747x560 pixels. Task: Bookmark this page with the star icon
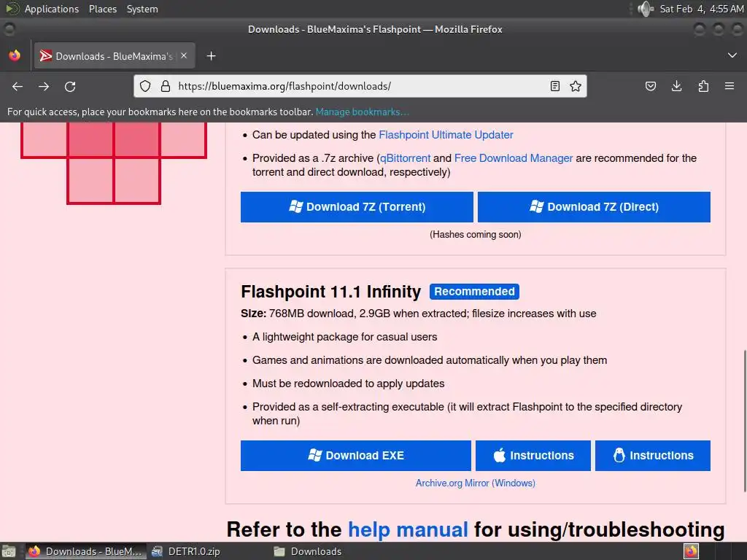(x=576, y=86)
